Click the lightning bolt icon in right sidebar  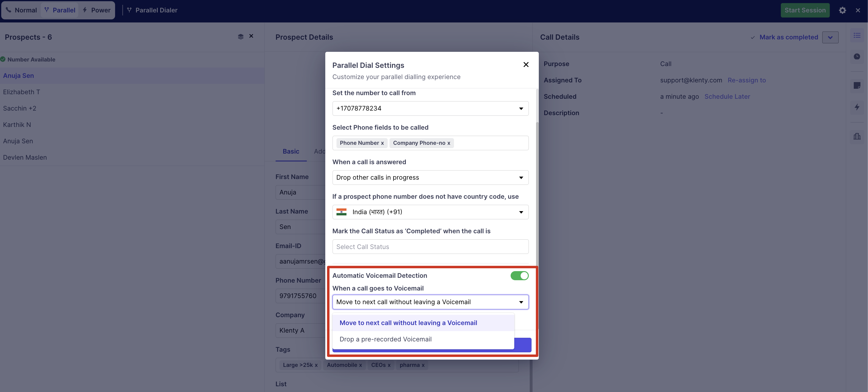(857, 107)
